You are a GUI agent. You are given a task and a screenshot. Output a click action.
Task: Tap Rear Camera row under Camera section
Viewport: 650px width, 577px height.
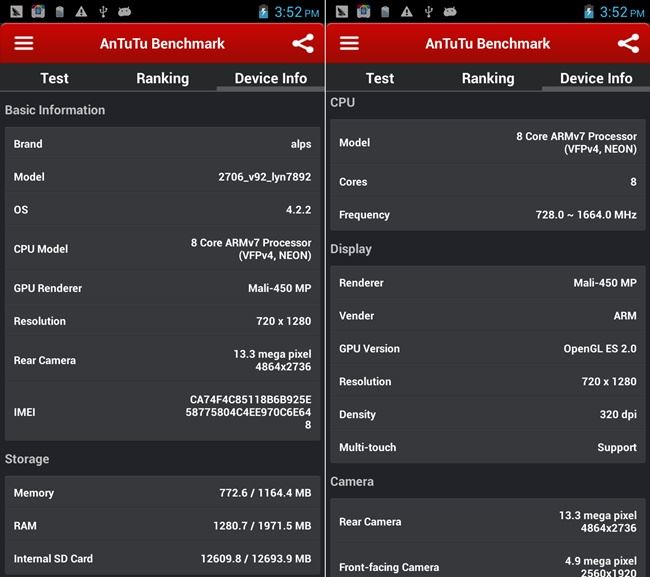[x=488, y=521]
